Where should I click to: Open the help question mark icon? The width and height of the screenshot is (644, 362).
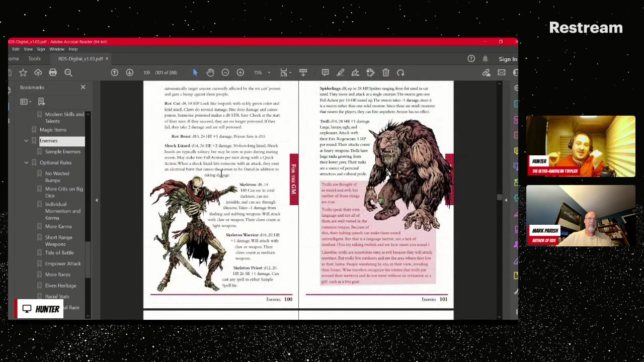tap(471, 59)
